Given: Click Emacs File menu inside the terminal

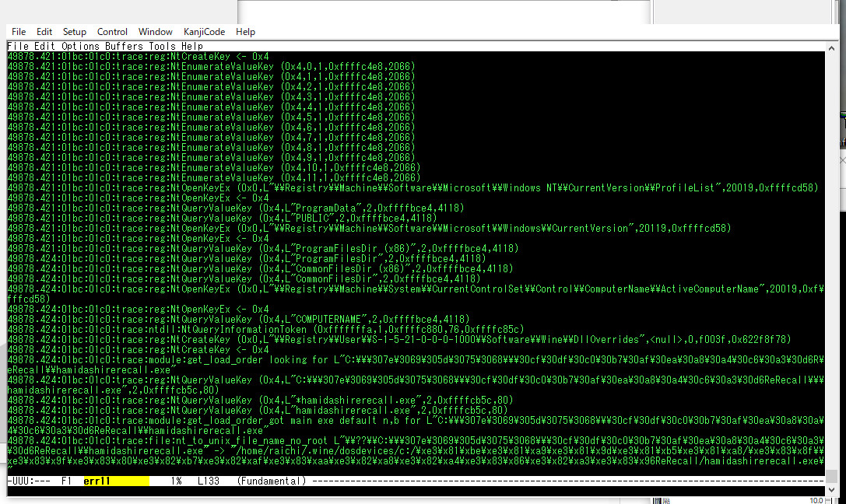Looking at the screenshot, I should click(17, 46).
